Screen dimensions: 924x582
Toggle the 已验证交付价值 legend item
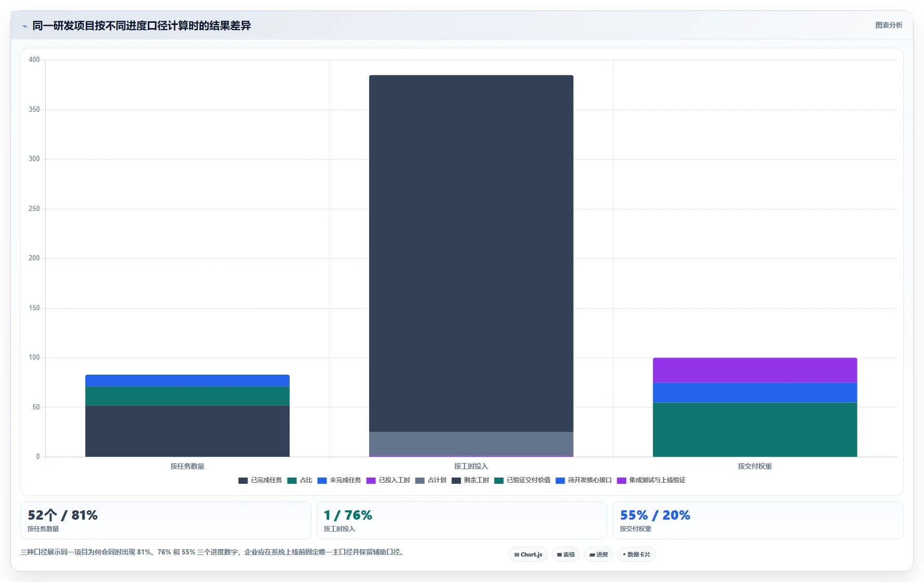point(522,480)
